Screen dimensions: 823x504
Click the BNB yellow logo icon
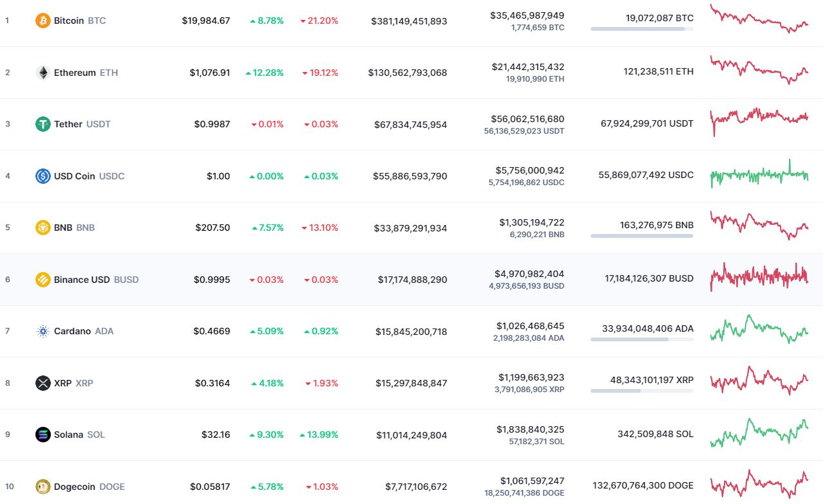42,228
